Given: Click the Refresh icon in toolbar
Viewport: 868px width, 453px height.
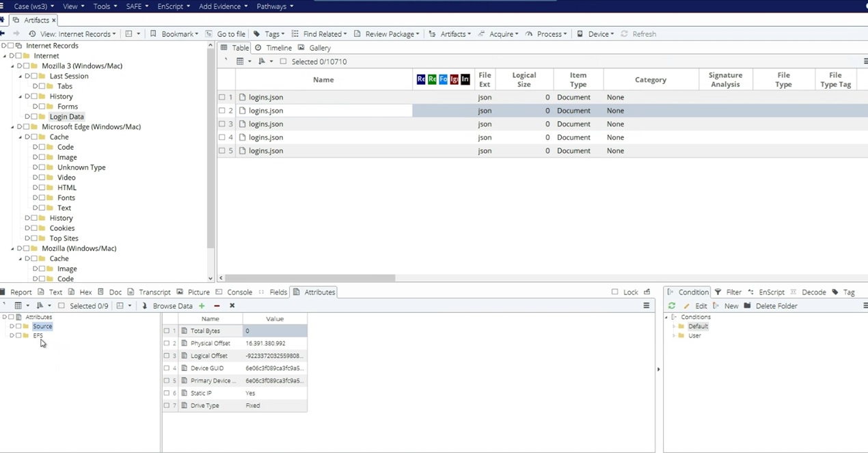Looking at the screenshot, I should 625,34.
